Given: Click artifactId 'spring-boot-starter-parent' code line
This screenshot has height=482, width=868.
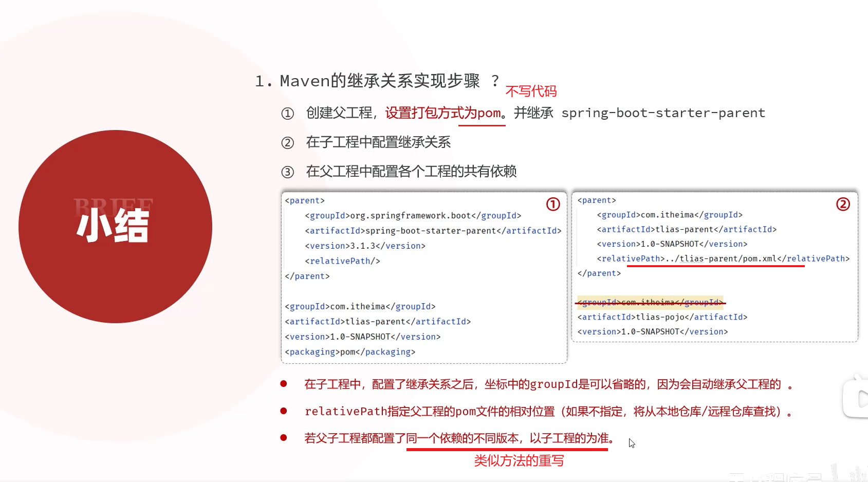Looking at the screenshot, I should coord(433,231).
